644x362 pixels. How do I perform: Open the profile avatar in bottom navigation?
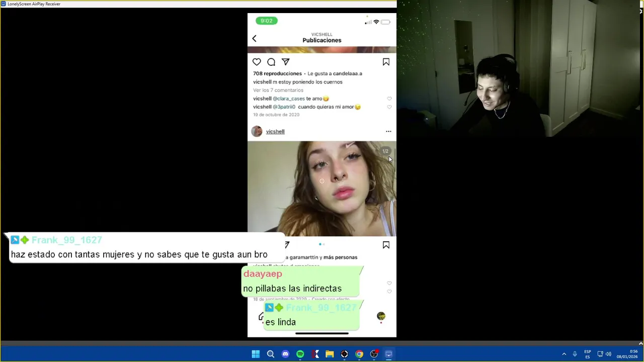pyautogui.click(x=381, y=316)
